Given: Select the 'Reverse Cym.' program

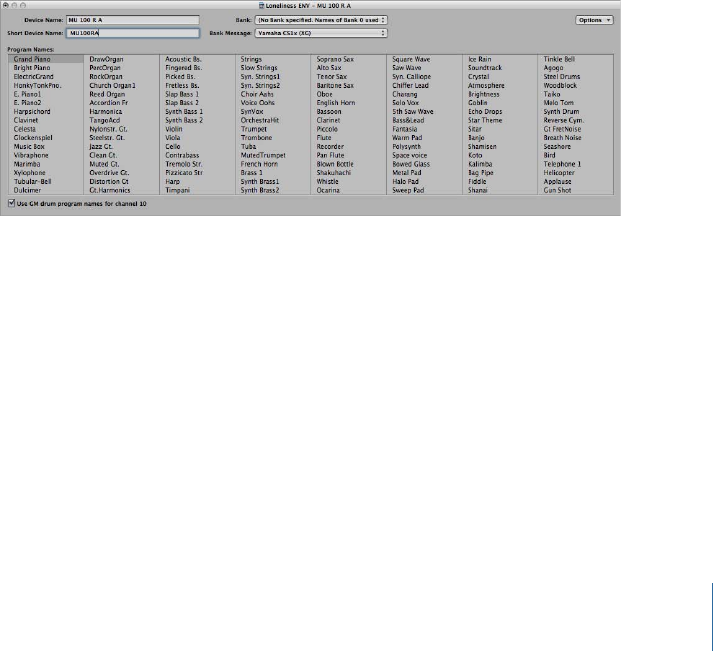Looking at the screenshot, I should (x=563, y=120).
